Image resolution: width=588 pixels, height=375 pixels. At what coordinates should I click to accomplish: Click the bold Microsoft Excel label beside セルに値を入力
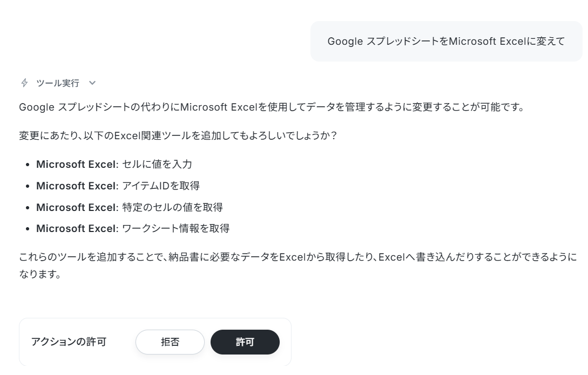(77, 164)
